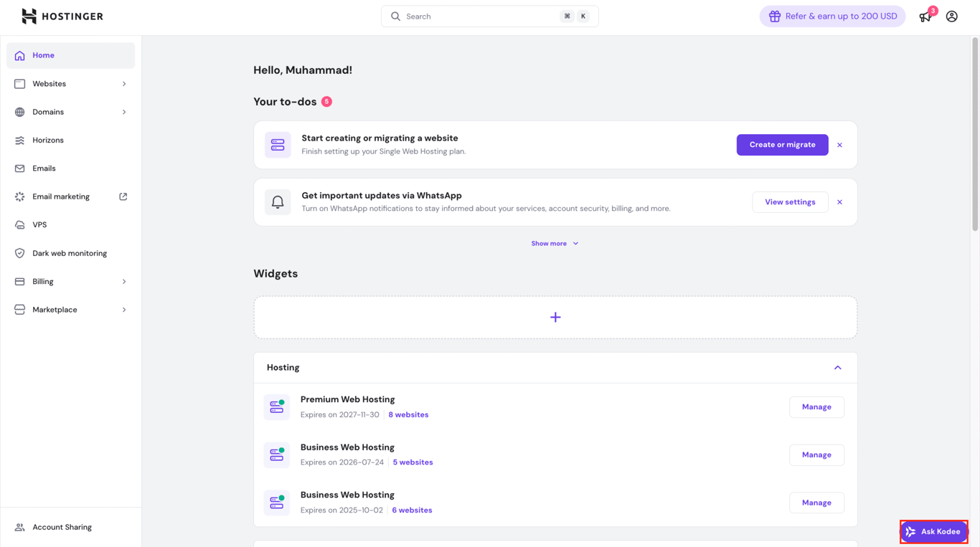Expand the Billing submenu chevron
This screenshot has height=547, width=980.
(124, 282)
